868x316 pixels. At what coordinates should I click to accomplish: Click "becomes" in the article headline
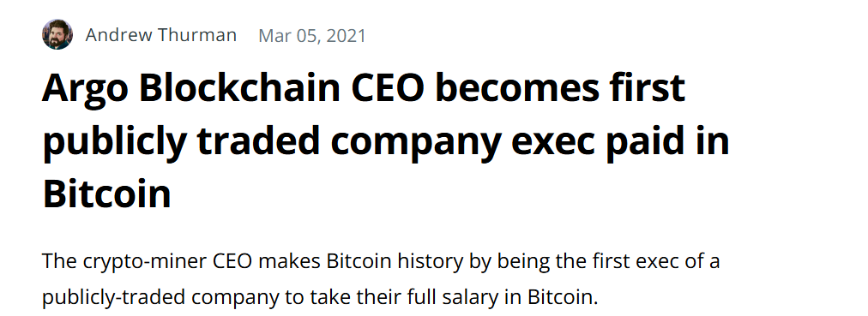pyautogui.click(x=522, y=90)
